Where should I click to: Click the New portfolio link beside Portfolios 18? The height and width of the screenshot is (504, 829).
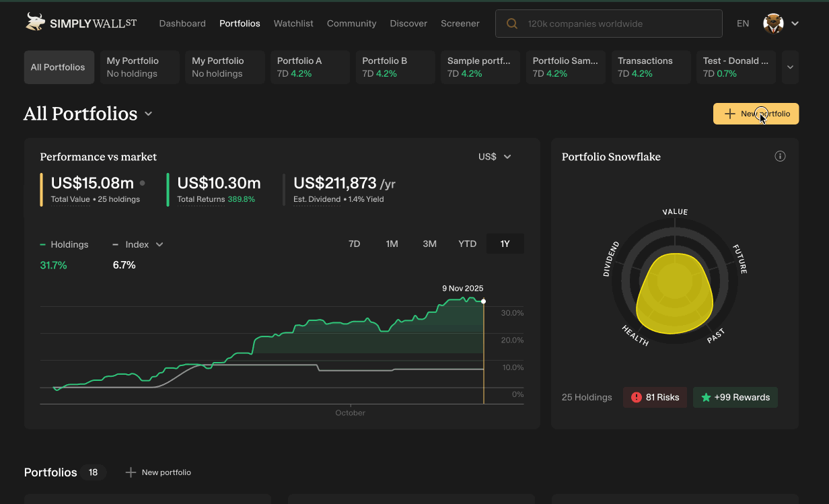(x=158, y=472)
